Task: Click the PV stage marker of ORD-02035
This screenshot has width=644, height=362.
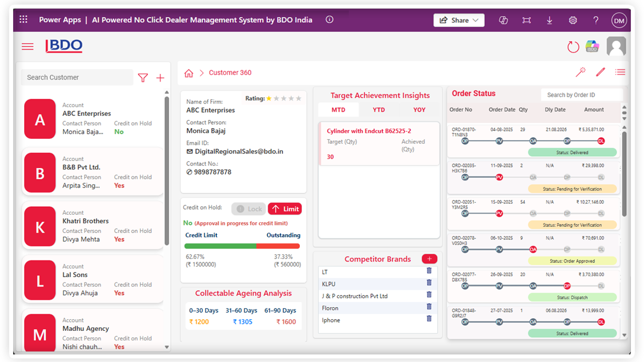Action: pyautogui.click(x=499, y=177)
